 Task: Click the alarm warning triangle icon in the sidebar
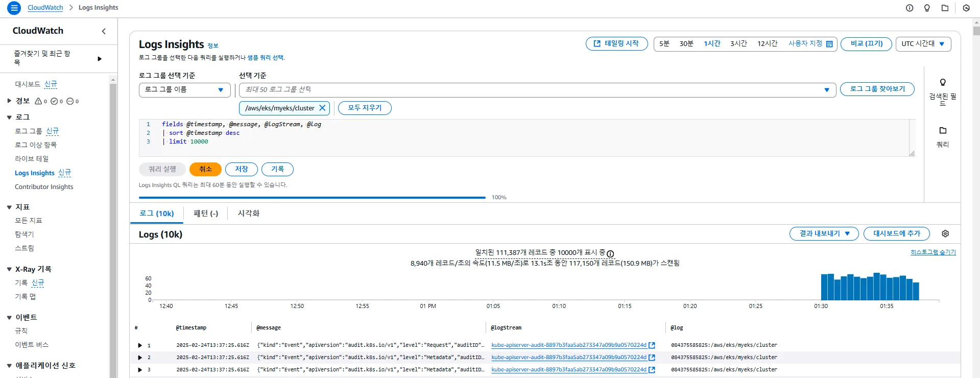(x=38, y=101)
